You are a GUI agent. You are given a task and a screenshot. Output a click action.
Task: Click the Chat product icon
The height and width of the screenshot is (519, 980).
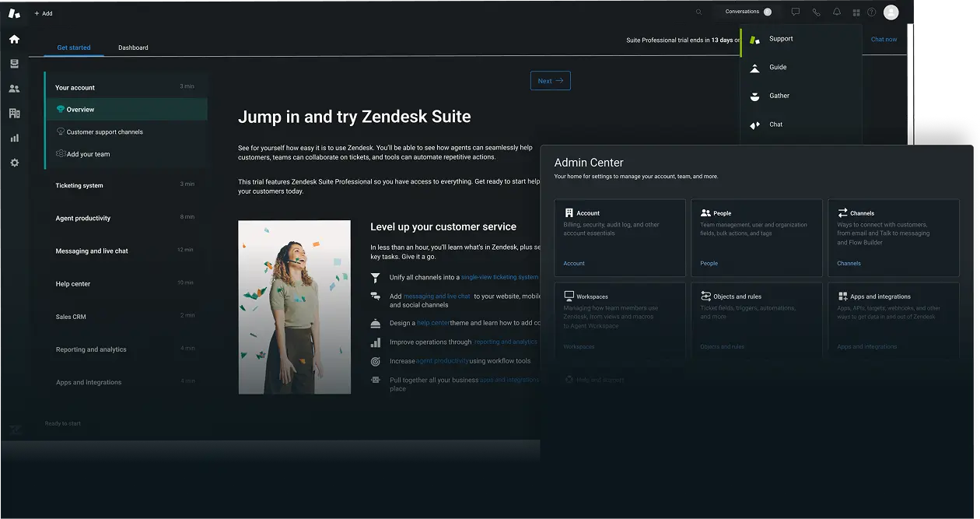pos(754,124)
